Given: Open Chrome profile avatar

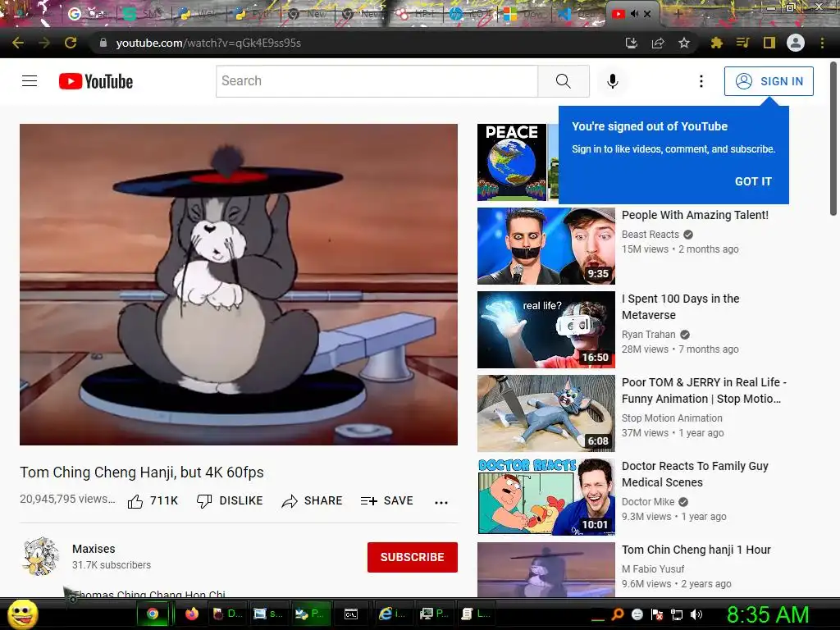Looking at the screenshot, I should 796,43.
